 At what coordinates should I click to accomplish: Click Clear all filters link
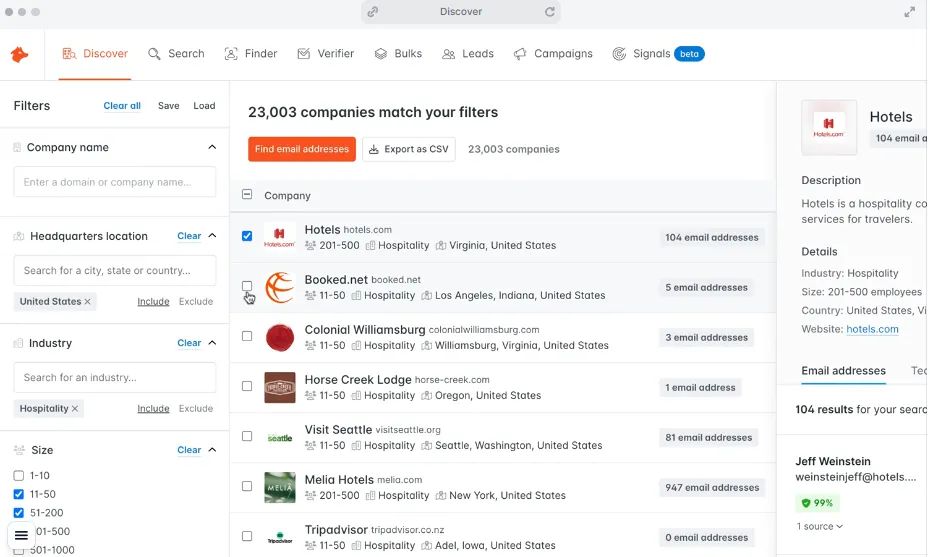click(x=122, y=106)
